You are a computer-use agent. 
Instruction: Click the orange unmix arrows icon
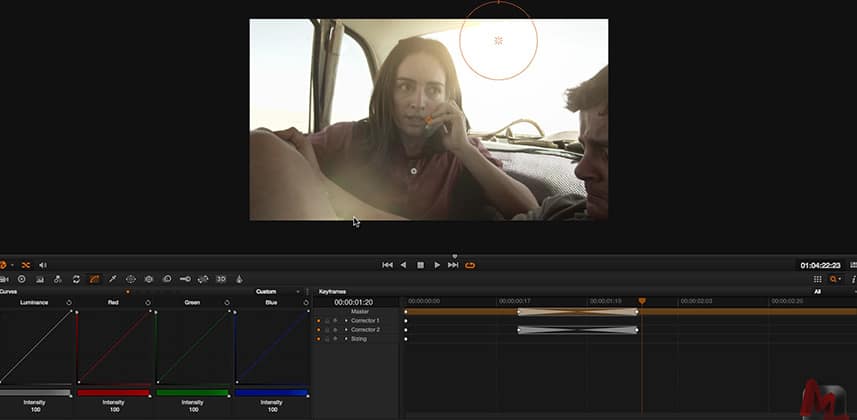26,265
